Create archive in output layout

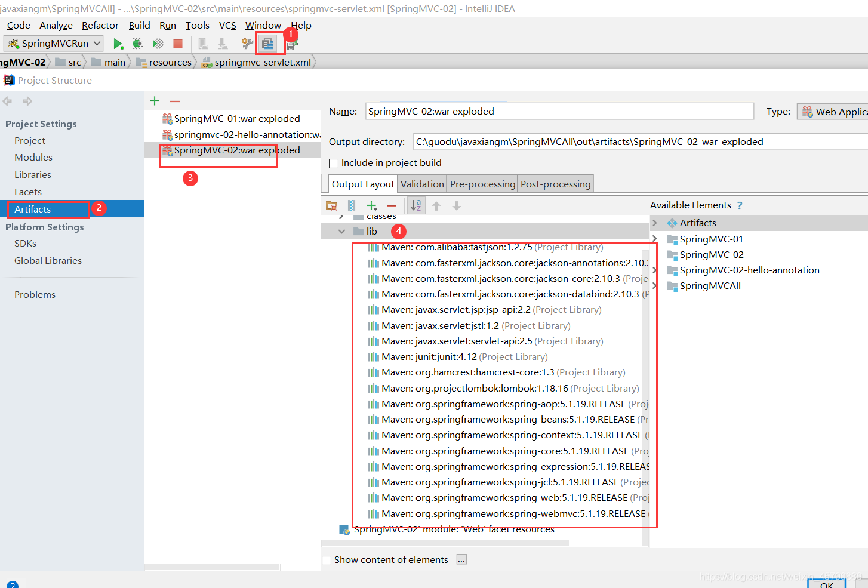click(x=352, y=206)
